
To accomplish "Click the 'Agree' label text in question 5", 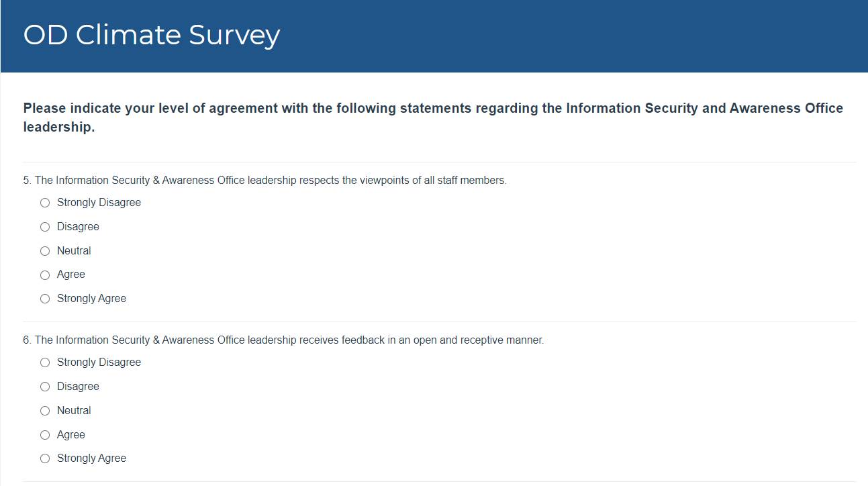I will [71, 275].
